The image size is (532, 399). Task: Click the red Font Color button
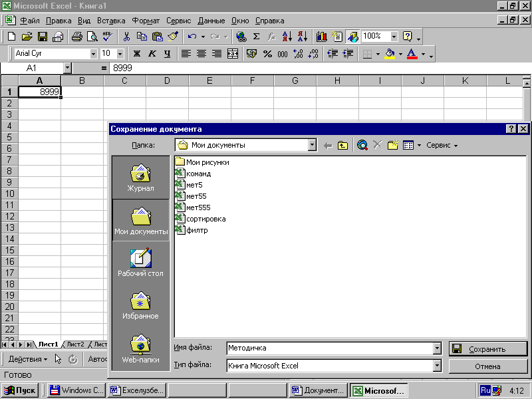412,54
